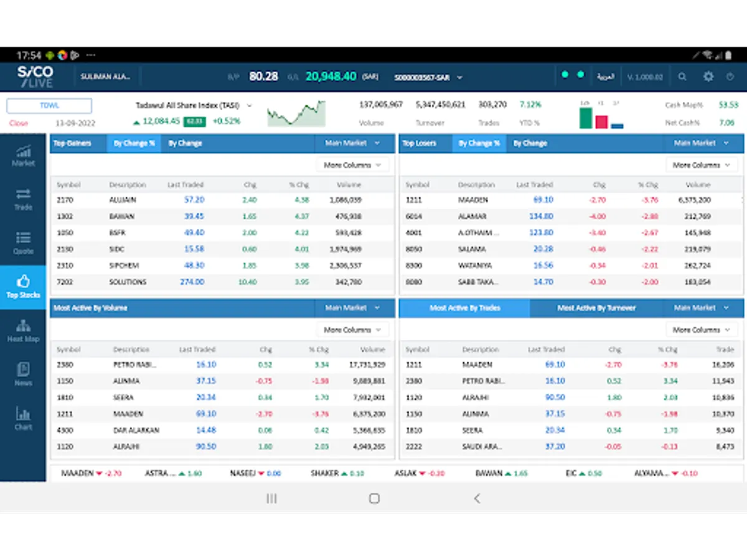Select BAWAN row in Top Gainers
The height and width of the screenshot is (560, 747).
[x=222, y=217]
